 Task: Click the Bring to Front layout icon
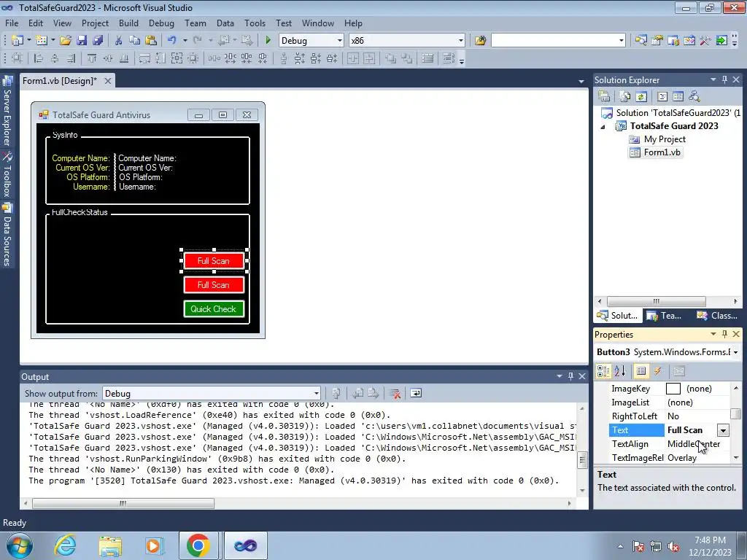(391, 58)
